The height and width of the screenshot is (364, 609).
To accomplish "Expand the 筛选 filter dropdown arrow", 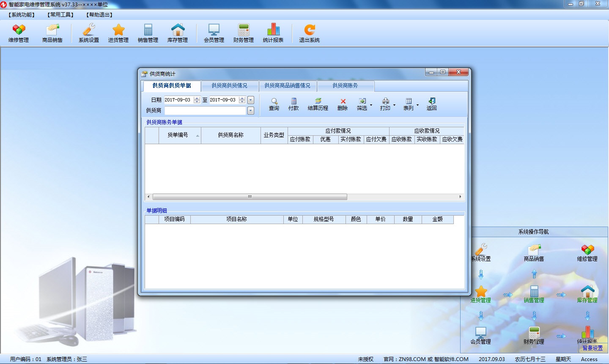I will (x=371, y=105).
